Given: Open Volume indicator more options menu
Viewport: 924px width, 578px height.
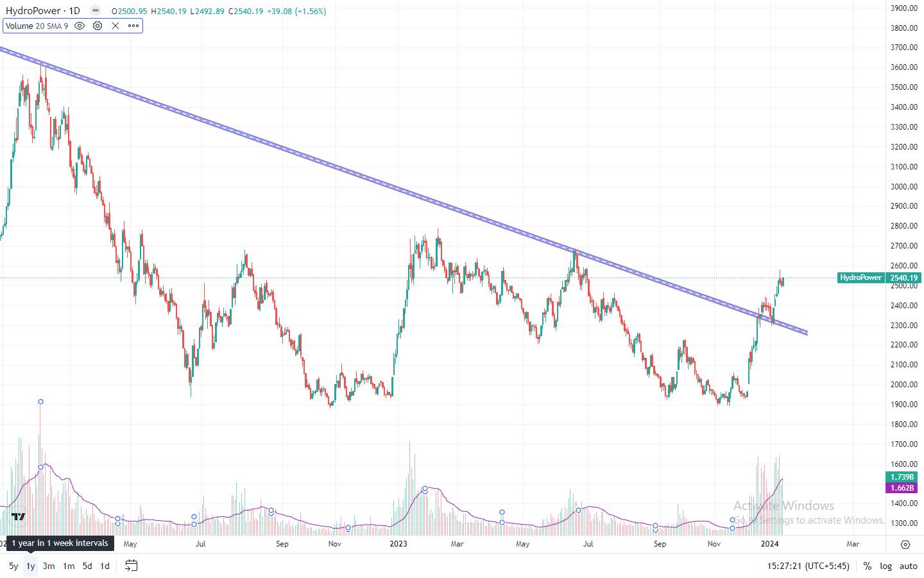Looking at the screenshot, I should (133, 26).
